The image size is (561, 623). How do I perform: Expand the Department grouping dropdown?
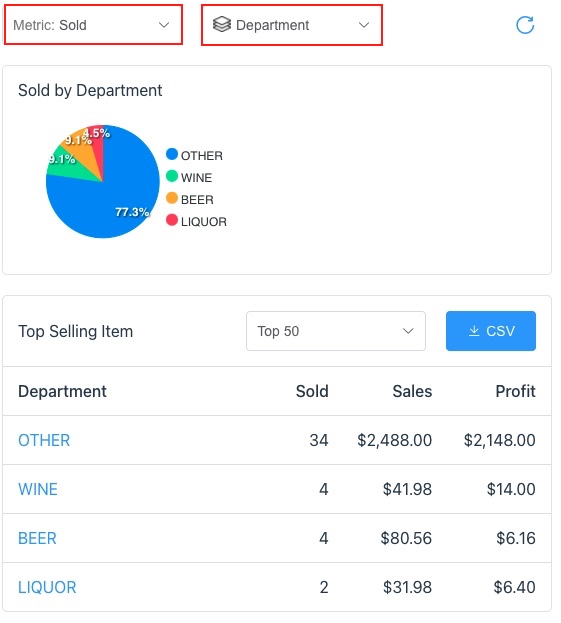292,25
